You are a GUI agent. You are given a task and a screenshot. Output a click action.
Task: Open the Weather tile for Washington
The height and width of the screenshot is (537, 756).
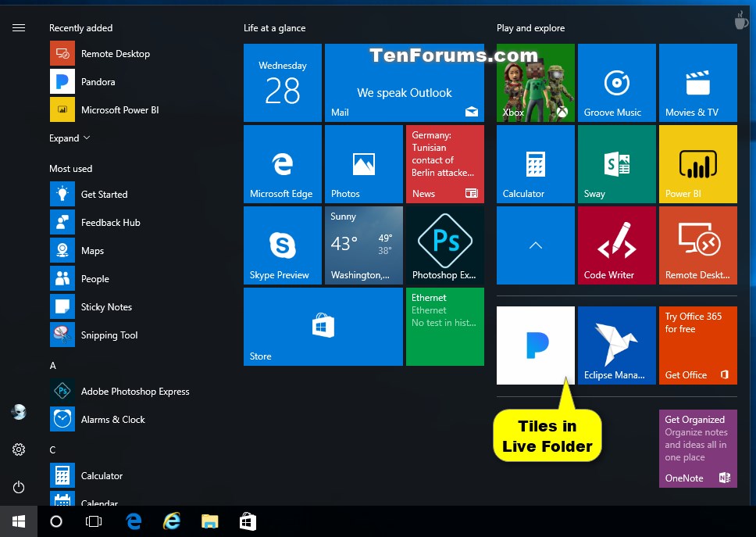tap(363, 245)
